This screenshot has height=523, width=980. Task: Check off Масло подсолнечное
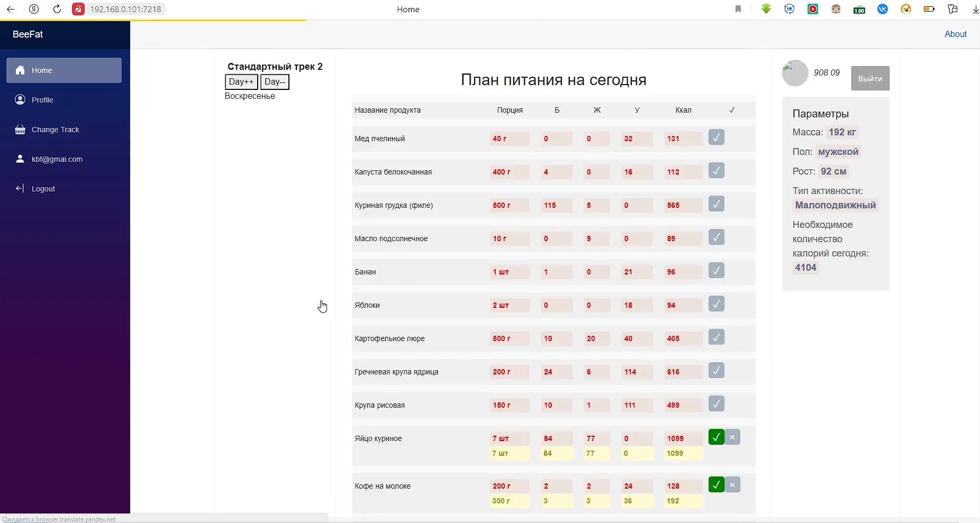coord(716,237)
